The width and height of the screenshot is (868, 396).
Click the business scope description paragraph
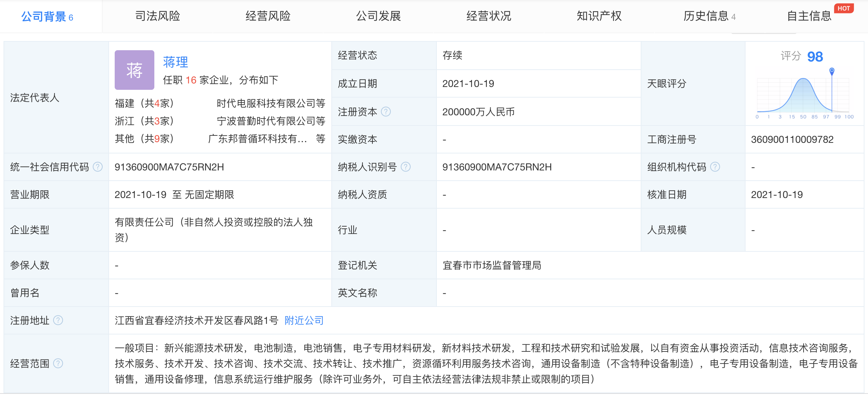point(486,363)
